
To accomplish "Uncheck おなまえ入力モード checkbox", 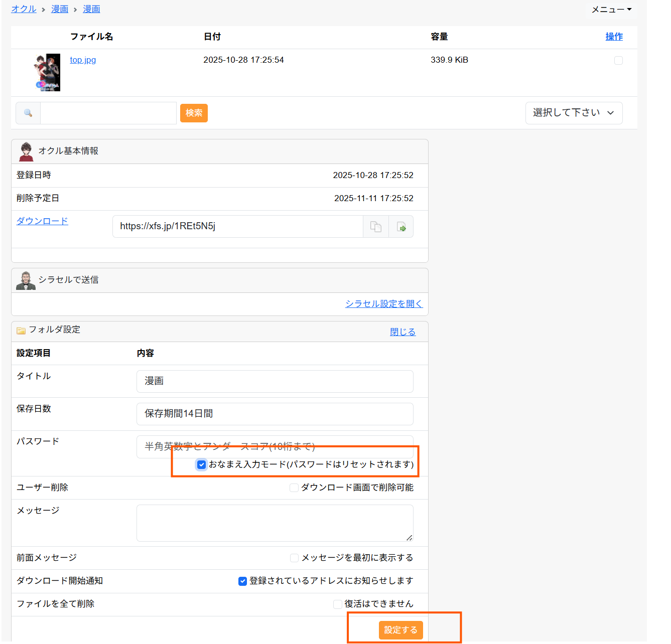I will [x=201, y=464].
